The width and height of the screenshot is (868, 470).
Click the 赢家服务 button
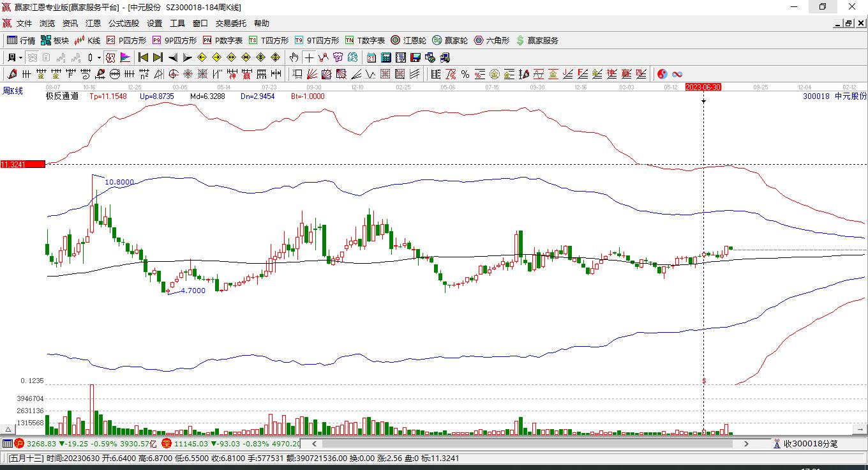click(x=537, y=40)
